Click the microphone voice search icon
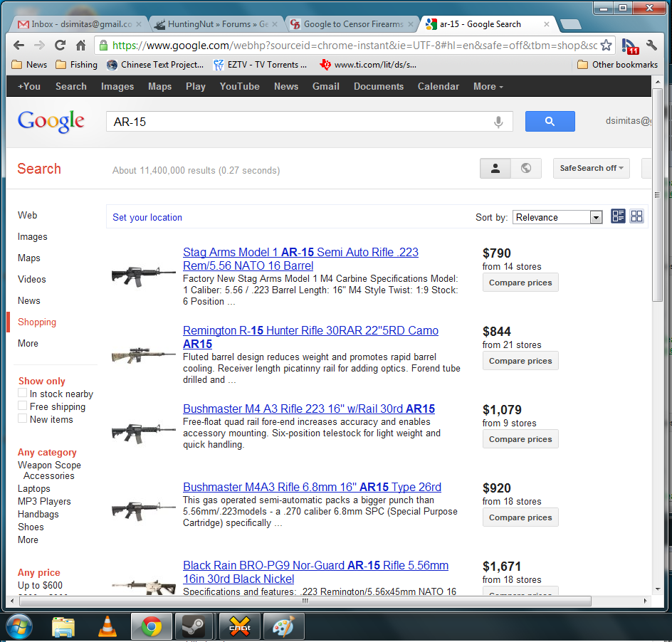The height and width of the screenshot is (642, 672). point(498,122)
